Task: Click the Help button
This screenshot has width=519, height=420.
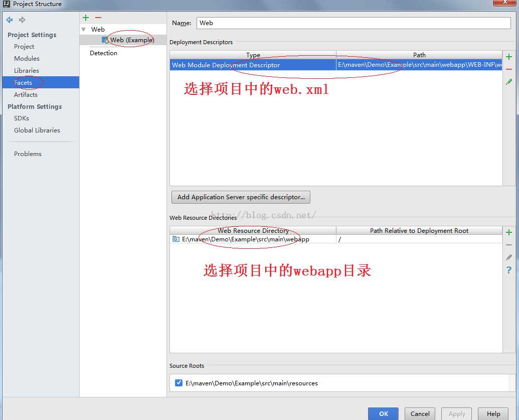Action: [493, 413]
